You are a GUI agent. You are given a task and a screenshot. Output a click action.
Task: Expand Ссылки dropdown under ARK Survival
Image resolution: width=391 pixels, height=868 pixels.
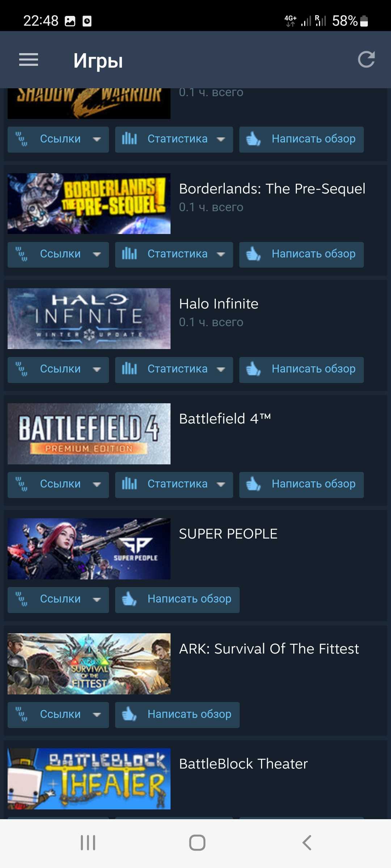tap(58, 715)
